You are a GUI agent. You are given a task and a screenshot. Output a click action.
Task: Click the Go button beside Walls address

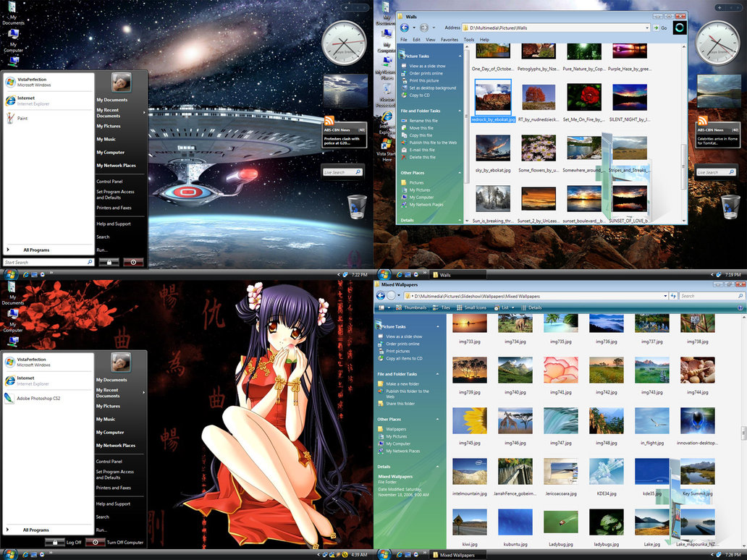point(660,28)
